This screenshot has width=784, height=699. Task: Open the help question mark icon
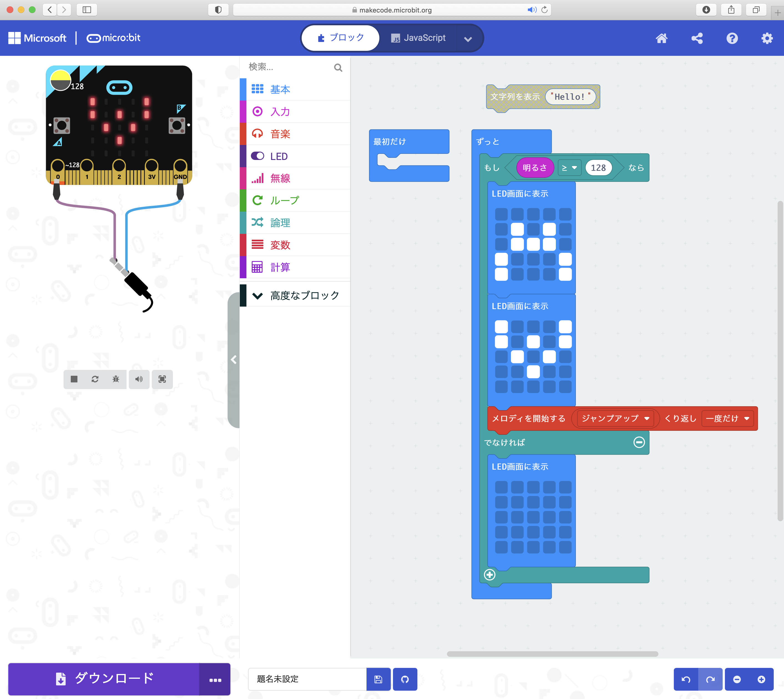732,38
